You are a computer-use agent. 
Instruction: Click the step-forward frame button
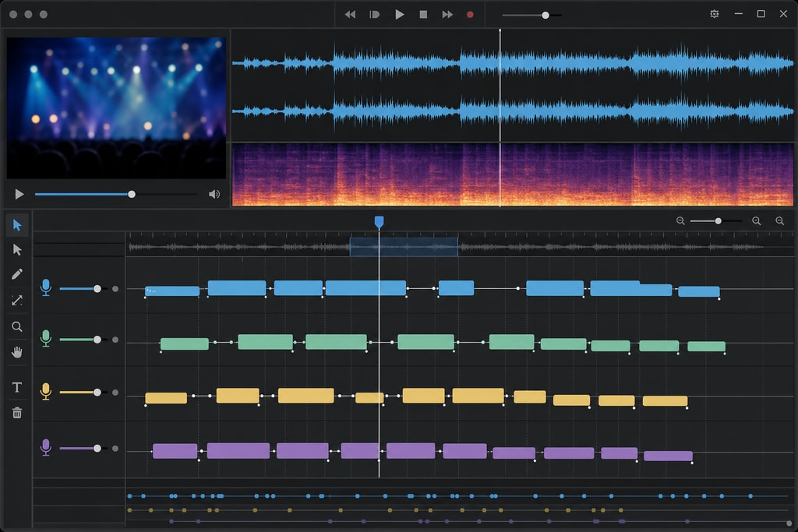(375, 15)
